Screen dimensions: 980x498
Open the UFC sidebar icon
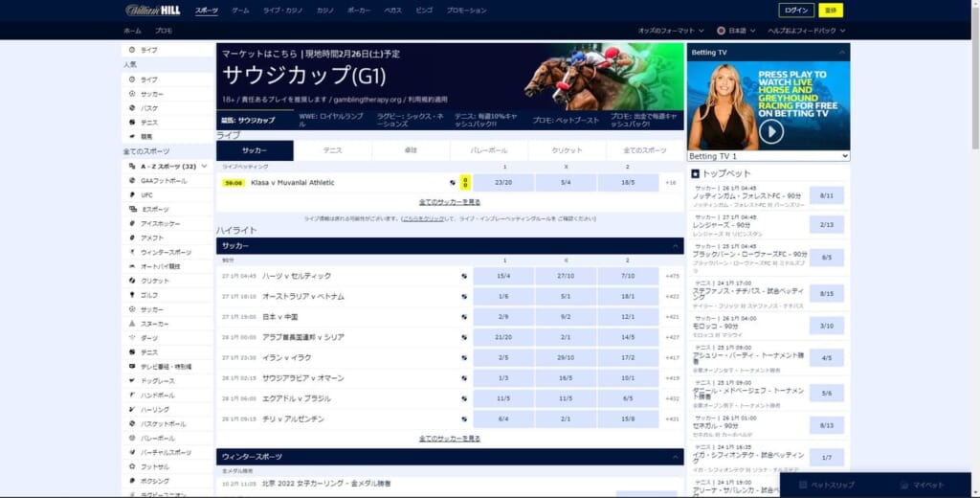(x=132, y=195)
